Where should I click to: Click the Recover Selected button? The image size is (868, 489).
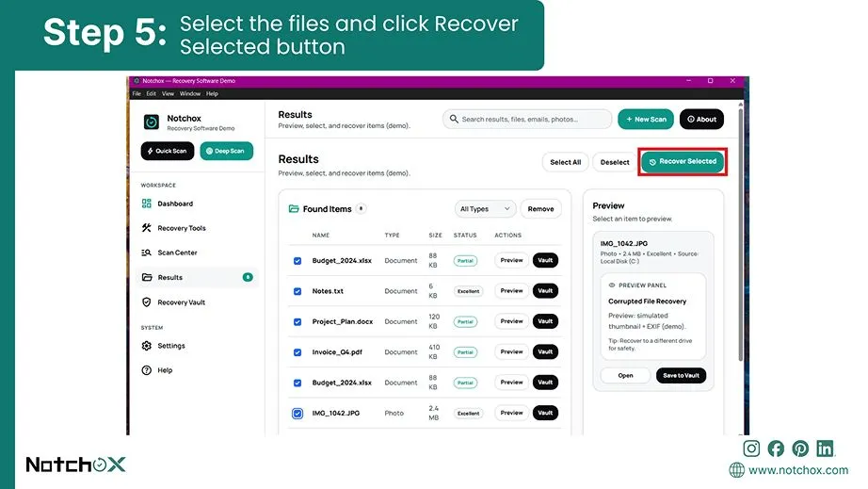pyautogui.click(x=683, y=162)
